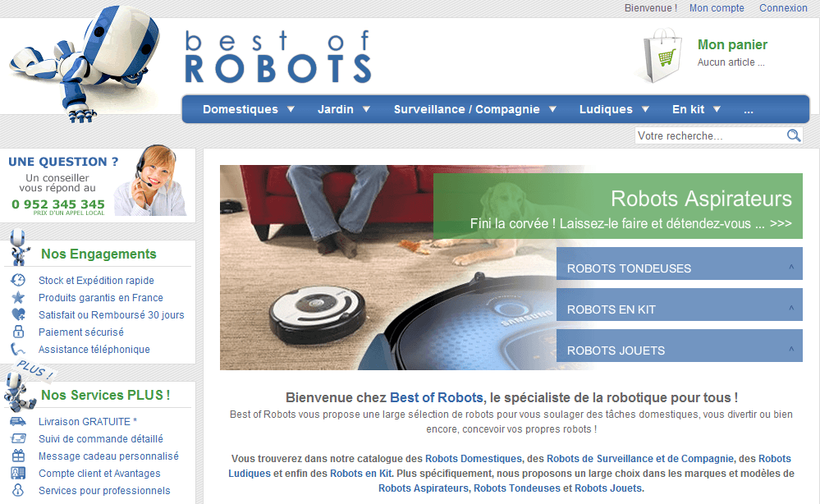Expand the ROBOTS TONDEUSES caret

[791, 267]
